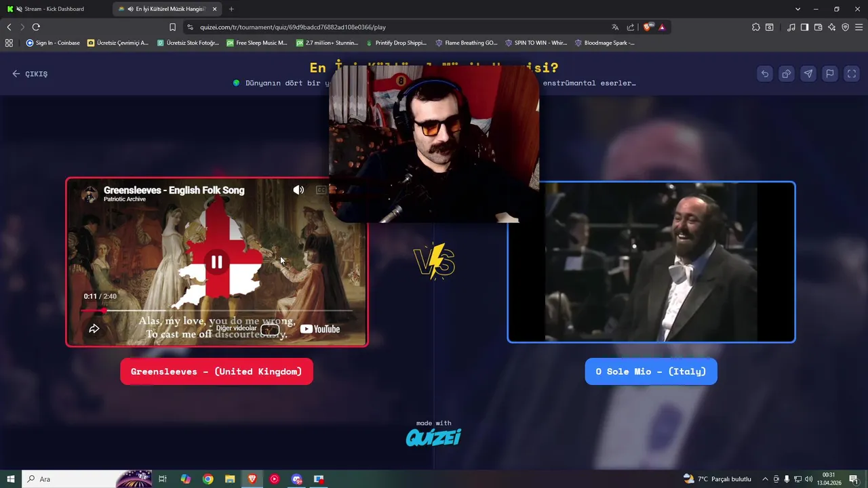Open the Patriotic Archive channel avatar
The image size is (868, 488).
point(90,195)
